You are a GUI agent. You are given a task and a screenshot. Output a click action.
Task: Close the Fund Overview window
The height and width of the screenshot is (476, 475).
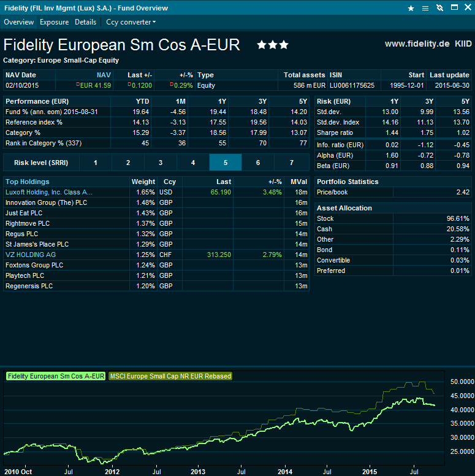(468, 7)
